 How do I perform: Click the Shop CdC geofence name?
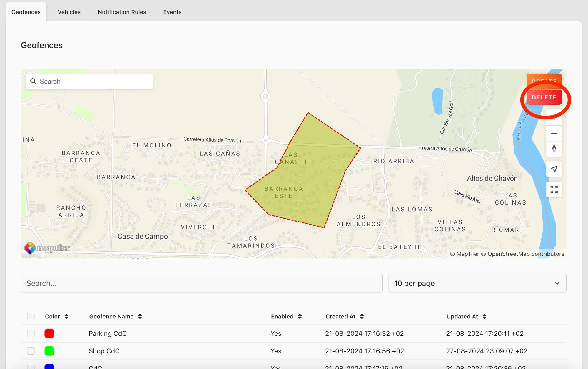pos(104,351)
